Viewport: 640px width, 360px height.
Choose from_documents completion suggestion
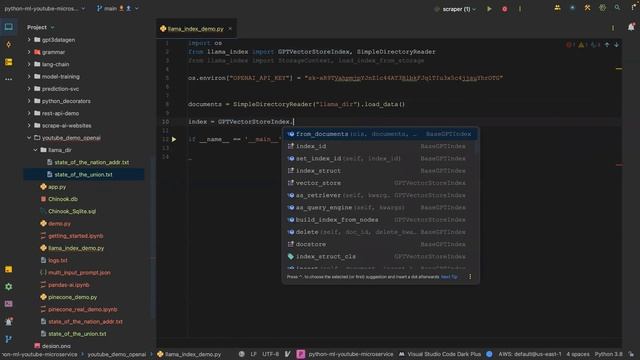(380, 134)
